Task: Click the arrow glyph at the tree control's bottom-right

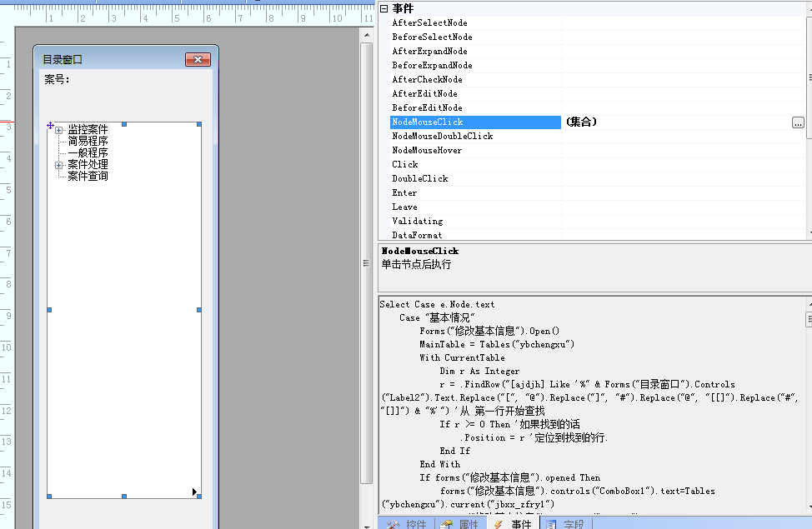Action: (x=195, y=492)
